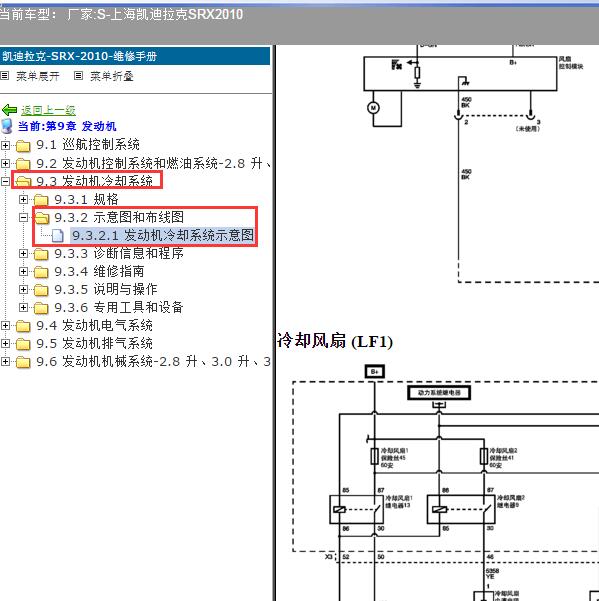Click the 凯迪拉克-SRX-2010-维修手册 title bar
The image size is (599, 601).
[x=135, y=56]
